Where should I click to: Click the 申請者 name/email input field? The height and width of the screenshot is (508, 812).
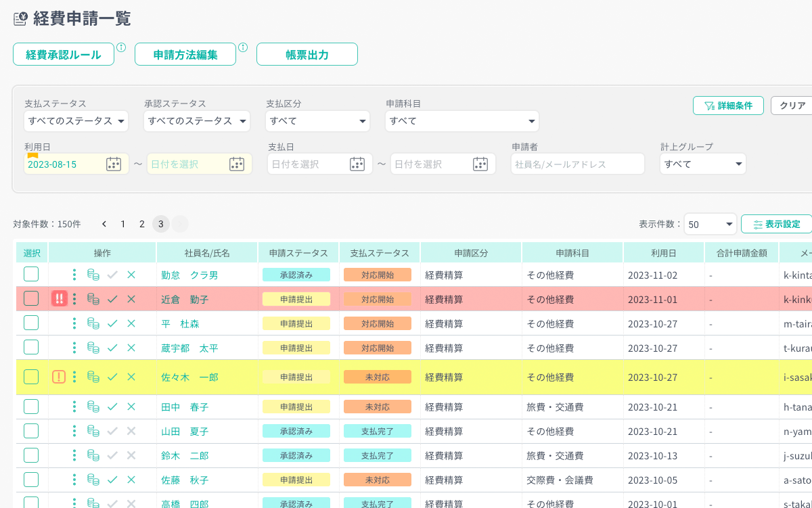(x=577, y=164)
